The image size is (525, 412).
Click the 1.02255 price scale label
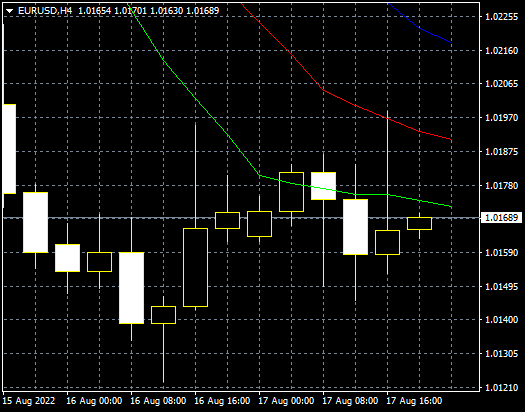click(502, 17)
